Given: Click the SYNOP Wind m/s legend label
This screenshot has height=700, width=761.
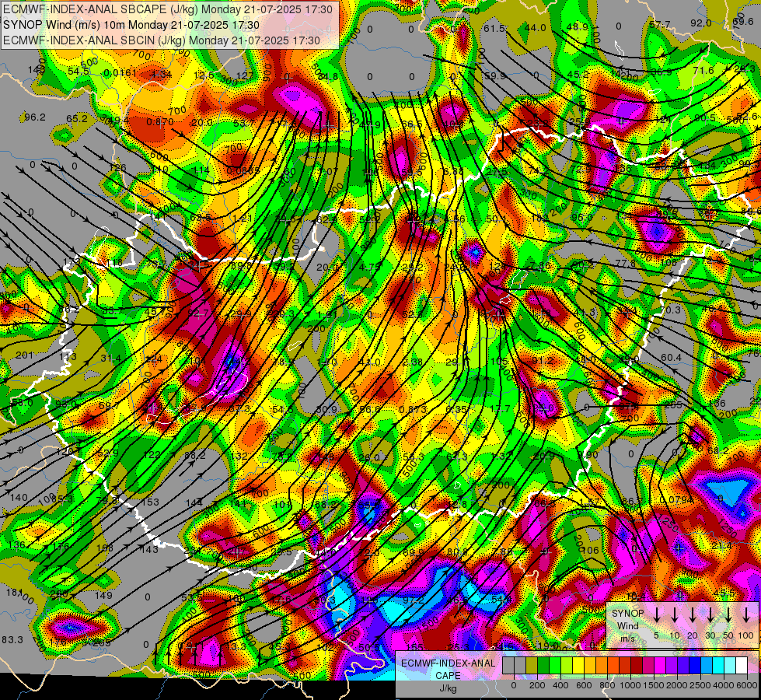Looking at the screenshot, I should point(627,625).
